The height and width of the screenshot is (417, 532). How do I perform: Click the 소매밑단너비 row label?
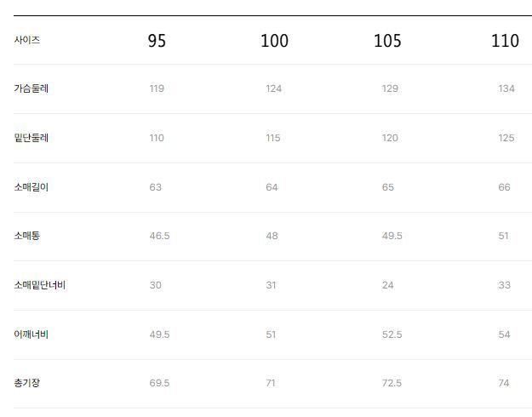(x=40, y=285)
